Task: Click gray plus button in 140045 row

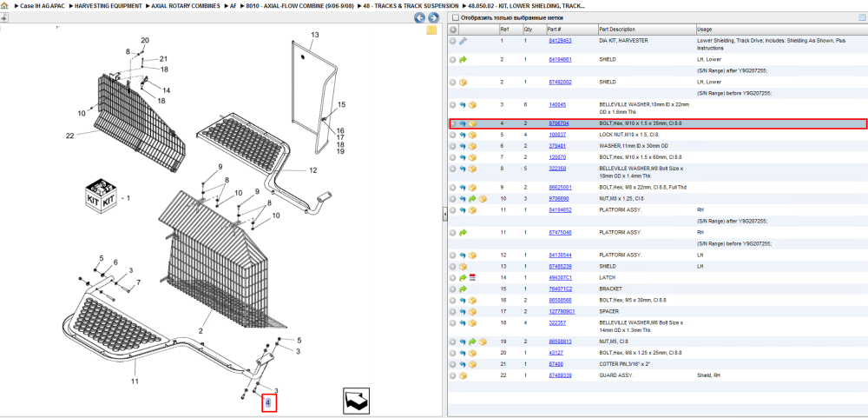Action: click(x=453, y=105)
